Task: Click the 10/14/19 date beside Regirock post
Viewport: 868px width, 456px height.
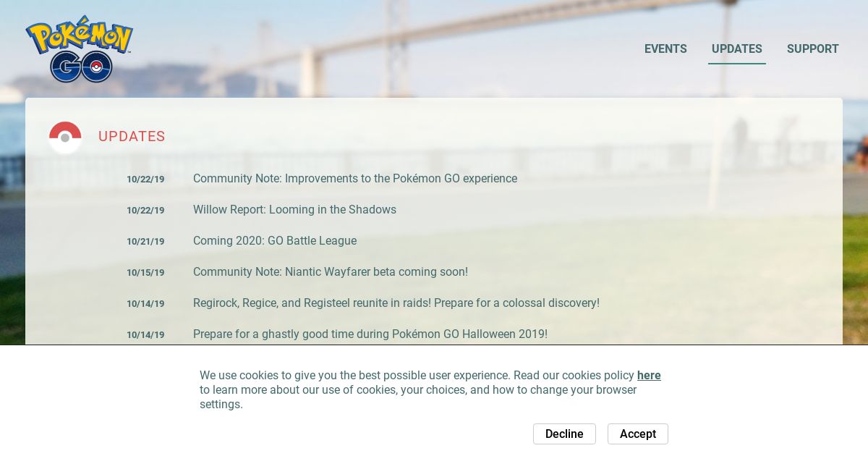Action: [145, 304]
